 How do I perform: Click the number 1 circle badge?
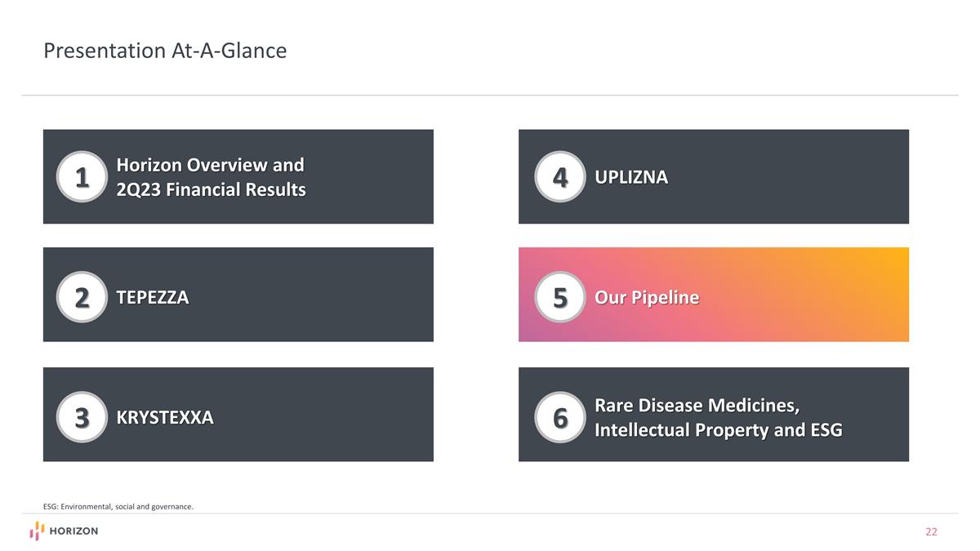click(x=82, y=176)
